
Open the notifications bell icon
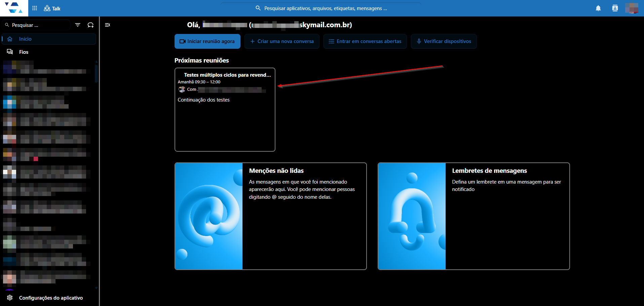(598, 8)
